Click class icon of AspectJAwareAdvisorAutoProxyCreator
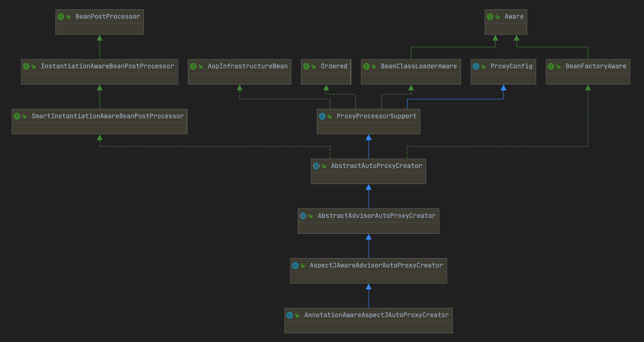 pyautogui.click(x=295, y=265)
